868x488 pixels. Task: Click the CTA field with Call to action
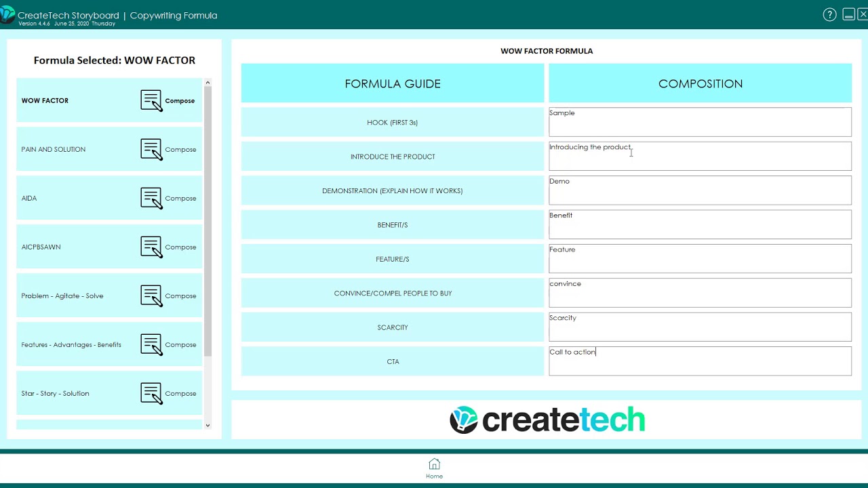tap(700, 361)
